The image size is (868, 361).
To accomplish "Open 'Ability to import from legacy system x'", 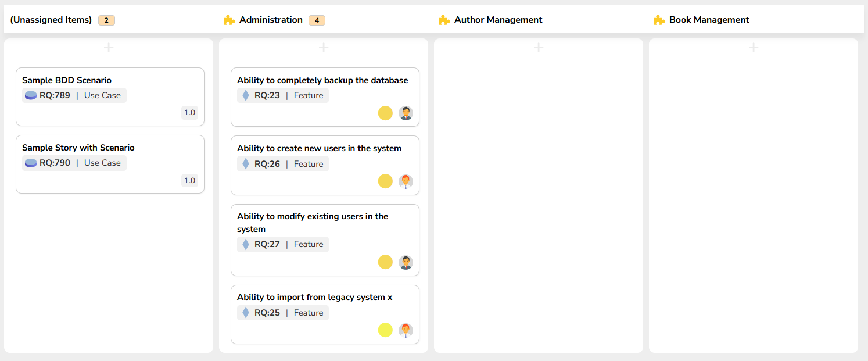I will click(314, 297).
